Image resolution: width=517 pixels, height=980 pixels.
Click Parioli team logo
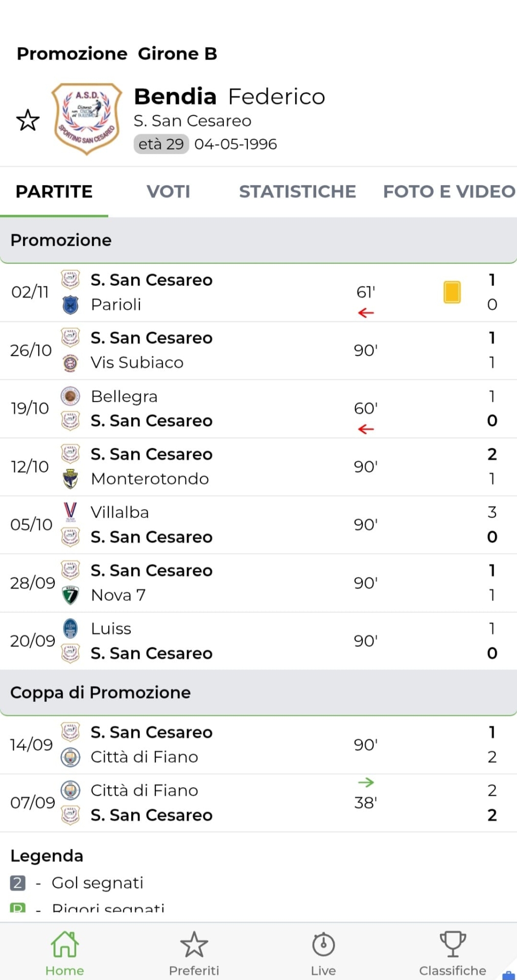pos(70,305)
